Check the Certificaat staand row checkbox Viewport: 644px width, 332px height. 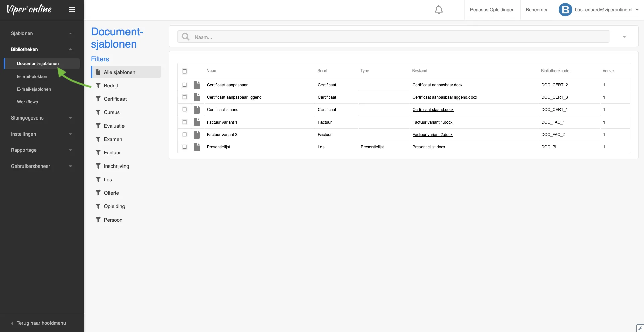tap(184, 110)
